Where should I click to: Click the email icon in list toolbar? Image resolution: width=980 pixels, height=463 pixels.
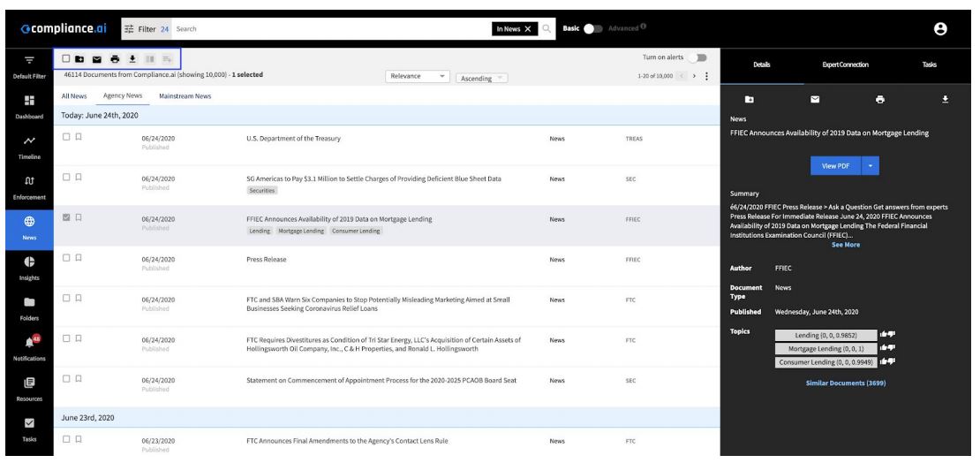97,59
